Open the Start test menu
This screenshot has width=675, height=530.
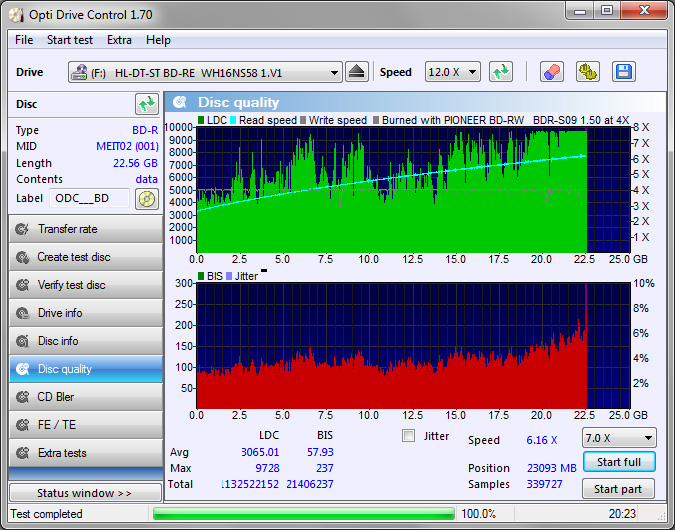point(69,40)
